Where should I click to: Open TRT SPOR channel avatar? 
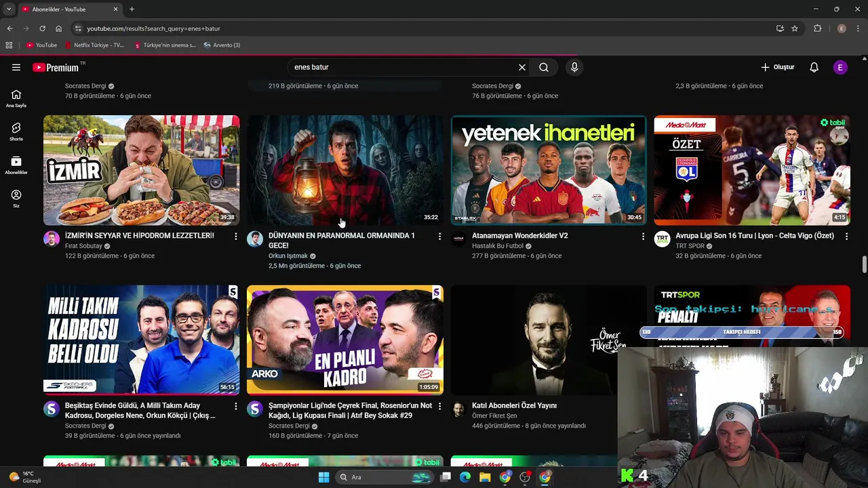(x=662, y=239)
